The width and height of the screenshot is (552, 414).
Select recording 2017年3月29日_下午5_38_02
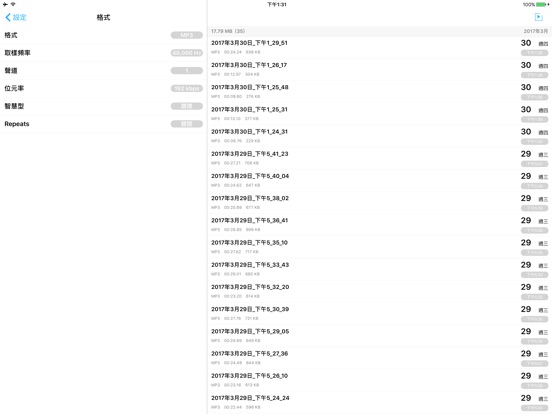point(380,202)
